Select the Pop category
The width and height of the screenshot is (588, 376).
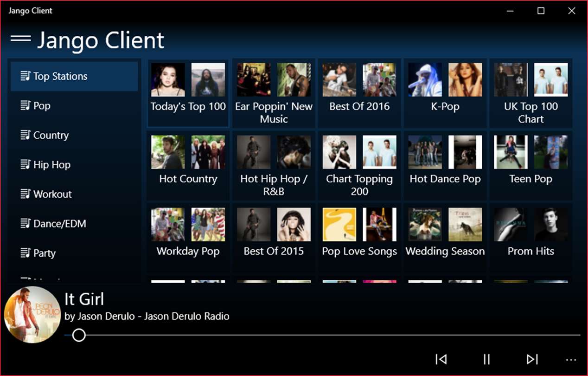tap(74, 106)
